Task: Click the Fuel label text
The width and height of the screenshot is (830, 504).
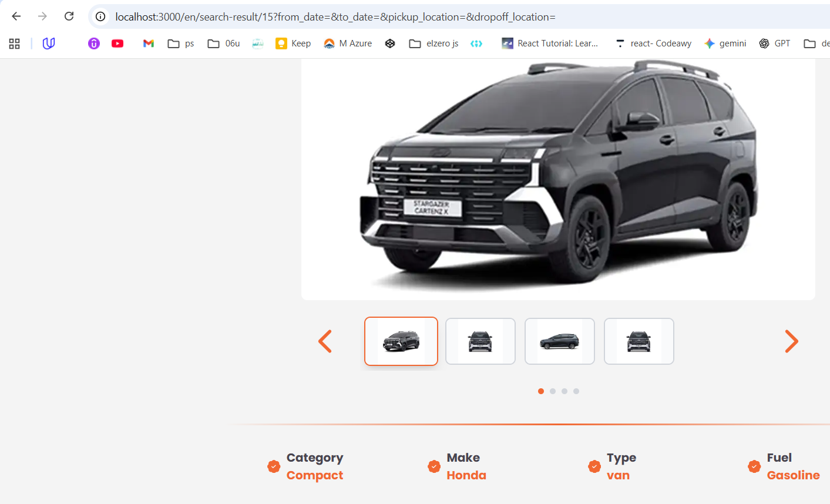Action: (x=779, y=458)
